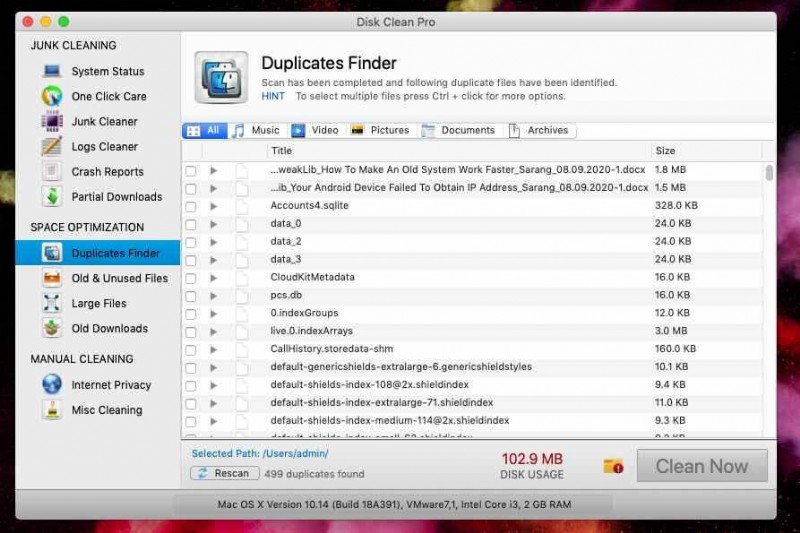The image size is (800, 533).
Task: Click the Misc Cleaning broom icon
Action: pyautogui.click(x=52, y=410)
